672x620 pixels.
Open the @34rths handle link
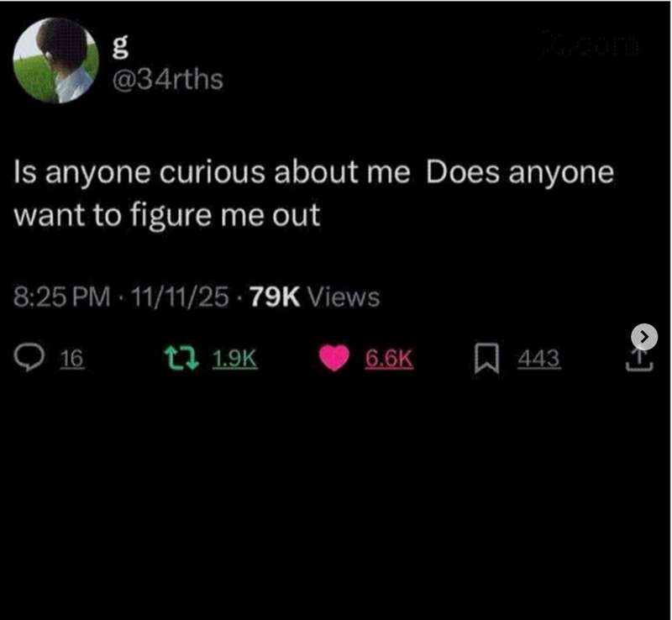pyautogui.click(x=167, y=79)
